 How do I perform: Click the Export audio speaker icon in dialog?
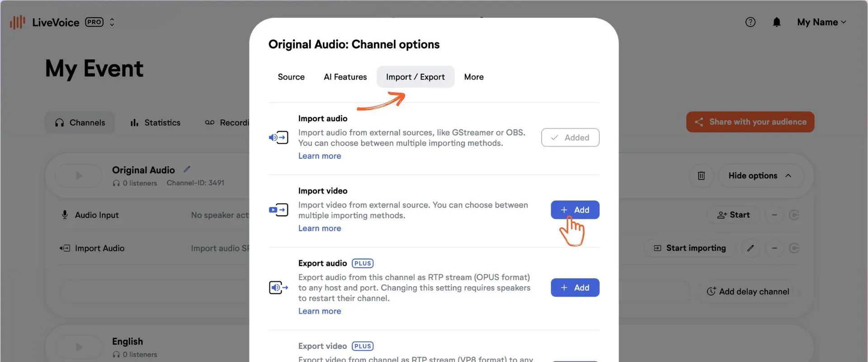click(278, 287)
